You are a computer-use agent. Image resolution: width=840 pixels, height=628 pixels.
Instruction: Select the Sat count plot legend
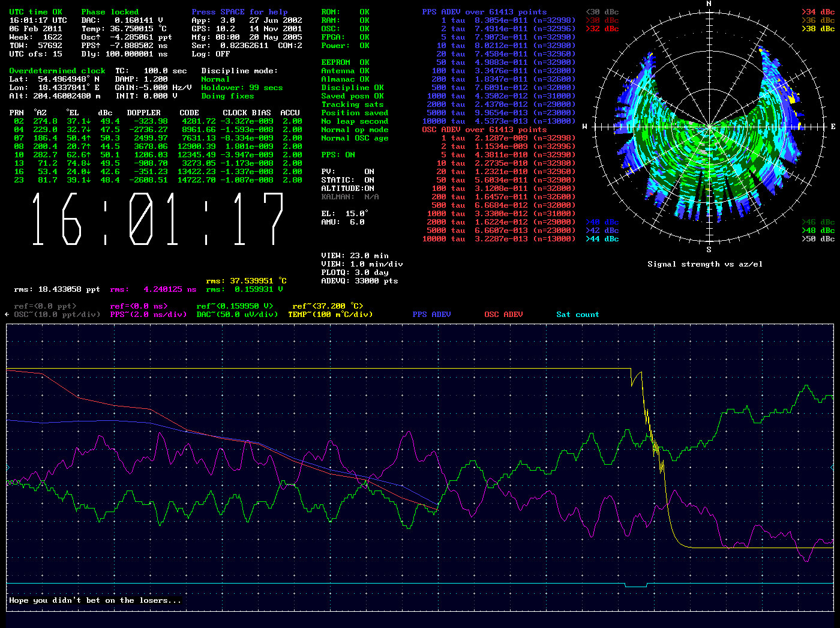coord(577,315)
